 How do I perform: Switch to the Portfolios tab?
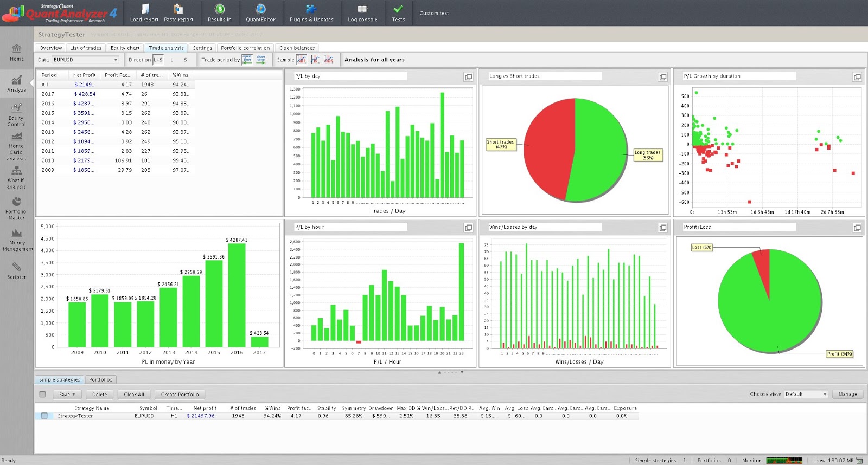coord(100,379)
